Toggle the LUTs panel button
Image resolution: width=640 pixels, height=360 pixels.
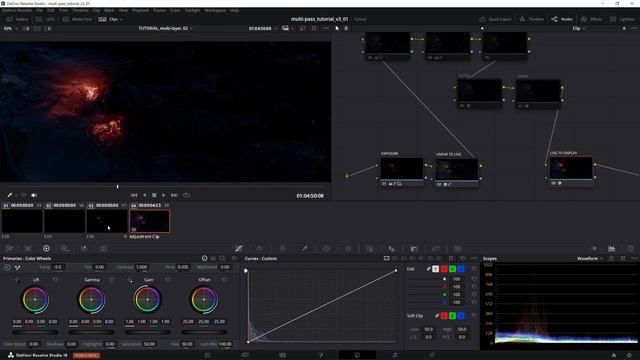click(x=45, y=19)
